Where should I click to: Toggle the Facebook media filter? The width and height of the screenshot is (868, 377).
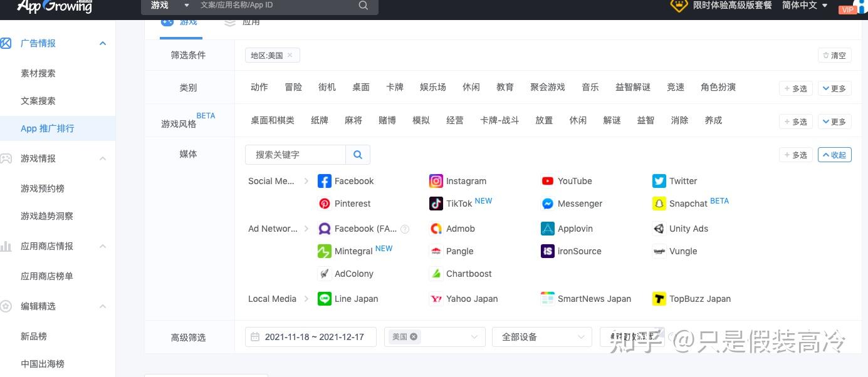[x=324, y=181]
